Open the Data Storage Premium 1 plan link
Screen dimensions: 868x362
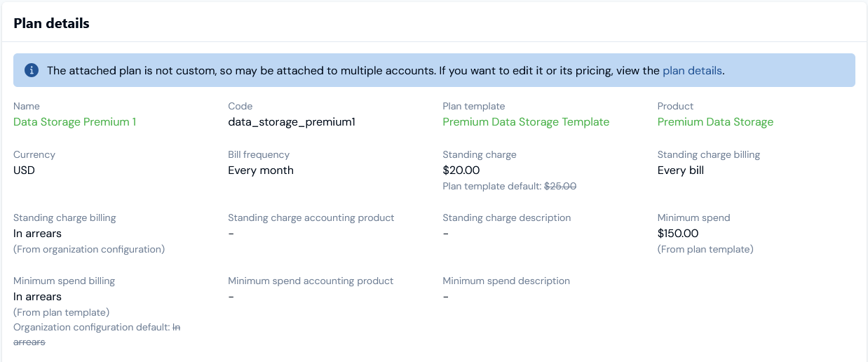click(x=75, y=122)
